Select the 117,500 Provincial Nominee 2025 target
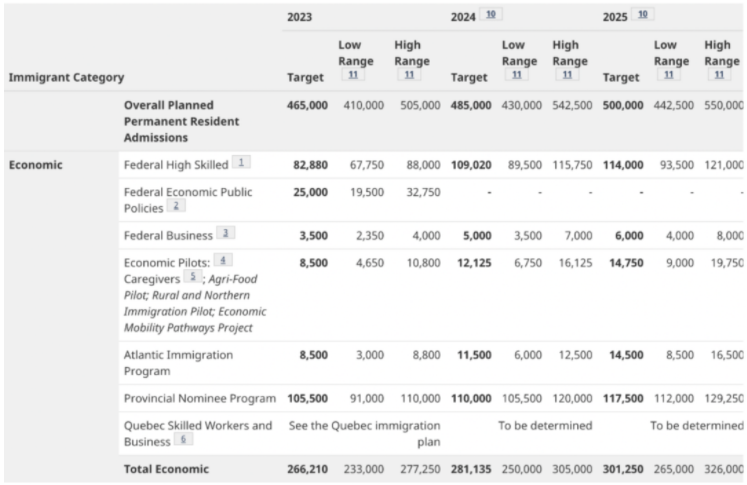Viewport: 747px width, 485px height. [623, 398]
